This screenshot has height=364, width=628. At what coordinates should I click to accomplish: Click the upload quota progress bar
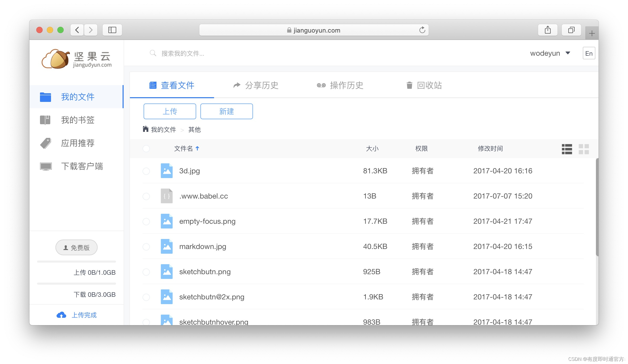pos(77,262)
